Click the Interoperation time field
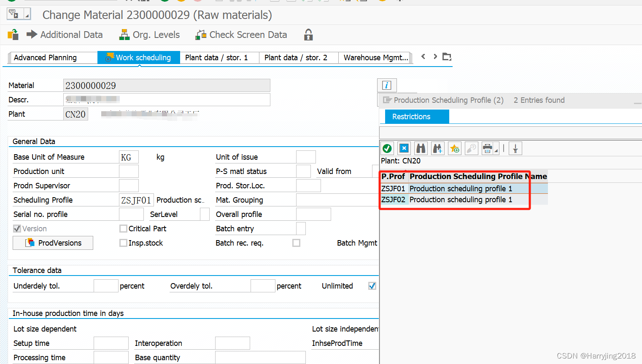642x364 pixels. tap(232, 343)
